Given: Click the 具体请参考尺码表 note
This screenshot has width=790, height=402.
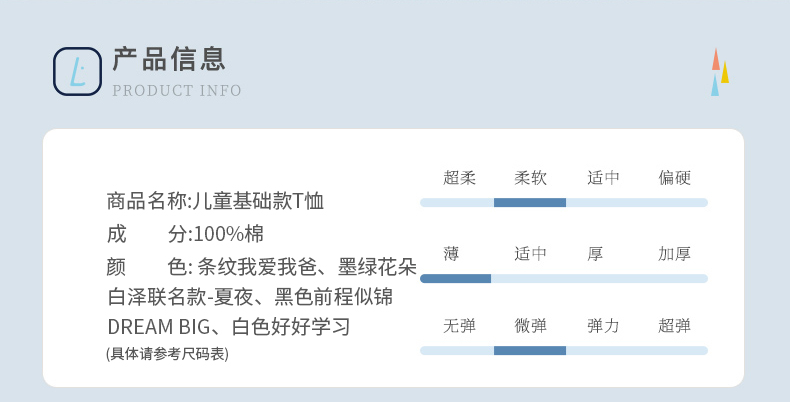Looking at the screenshot, I should pos(167,354).
